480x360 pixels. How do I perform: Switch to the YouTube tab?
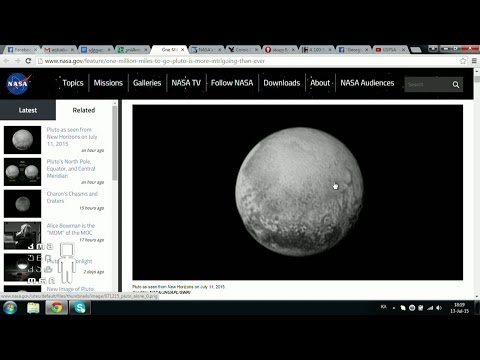[x=391, y=50]
